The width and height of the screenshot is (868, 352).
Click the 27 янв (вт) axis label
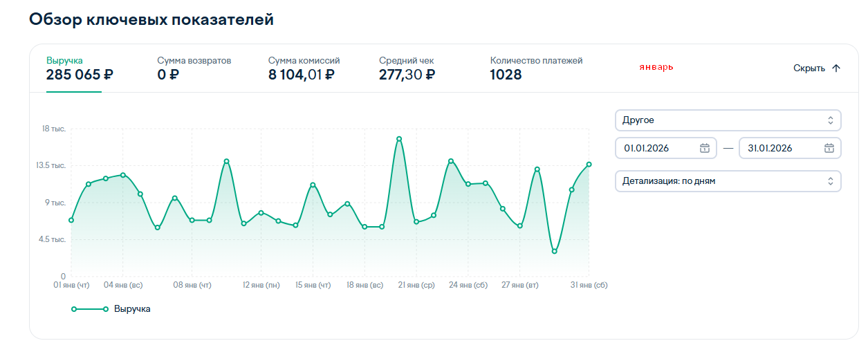point(520,285)
